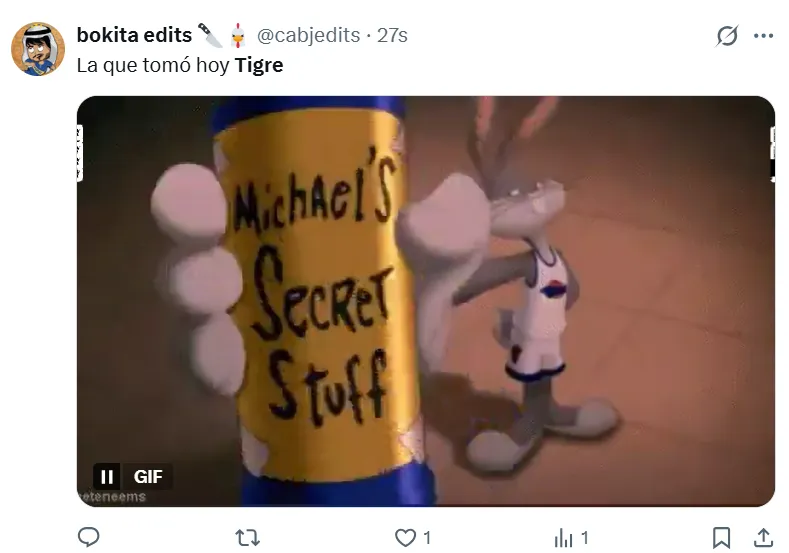The width and height of the screenshot is (789, 553).
Task: Click the like count number 1
Action: tap(427, 538)
